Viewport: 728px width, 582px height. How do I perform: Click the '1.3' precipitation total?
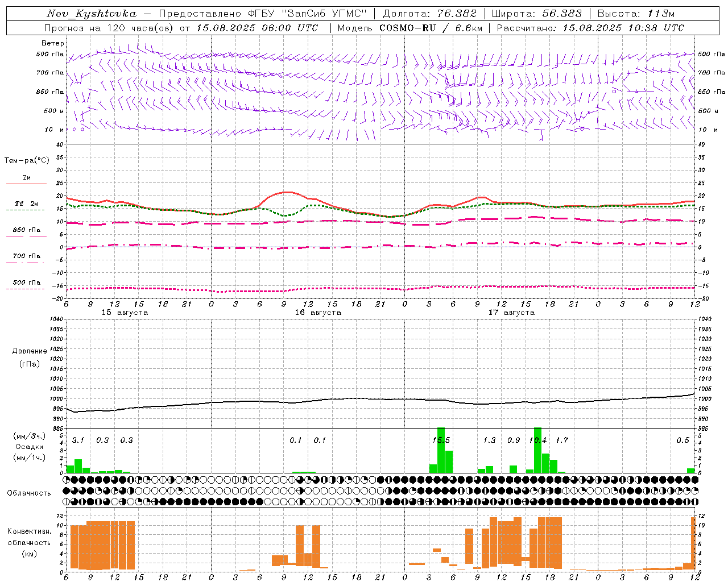pyautogui.click(x=489, y=440)
